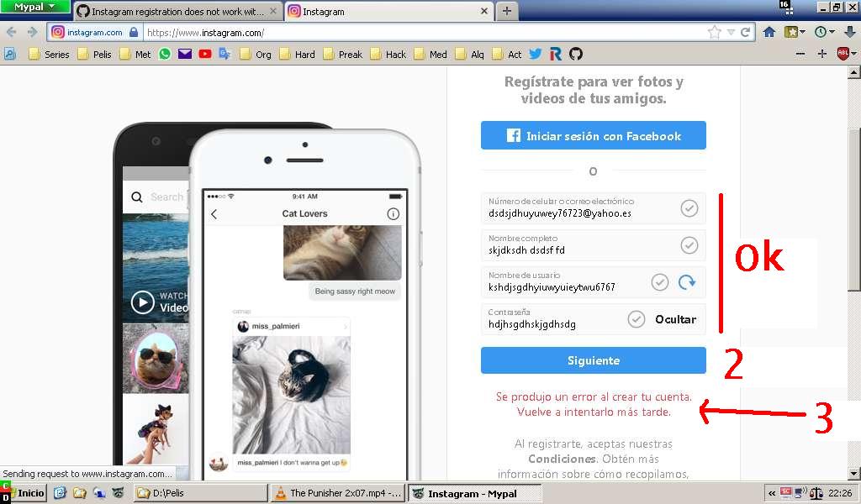
Task: Open the purple mail bookmark icon
Action: click(185, 54)
